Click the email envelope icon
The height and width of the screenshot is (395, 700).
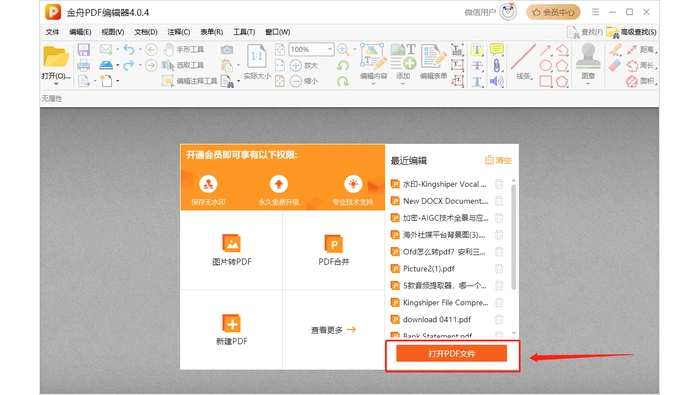point(106,49)
